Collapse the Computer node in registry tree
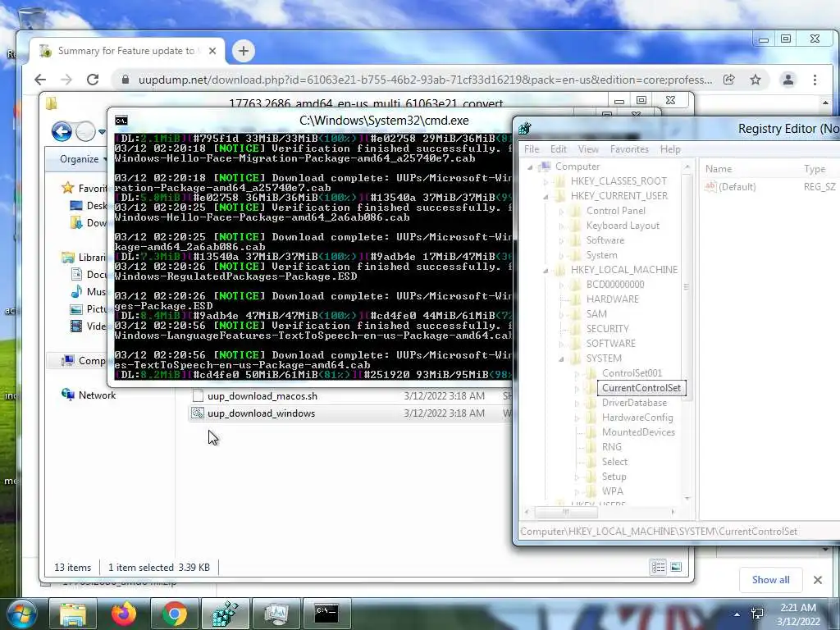840x630 pixels. (x=530, y=167)
